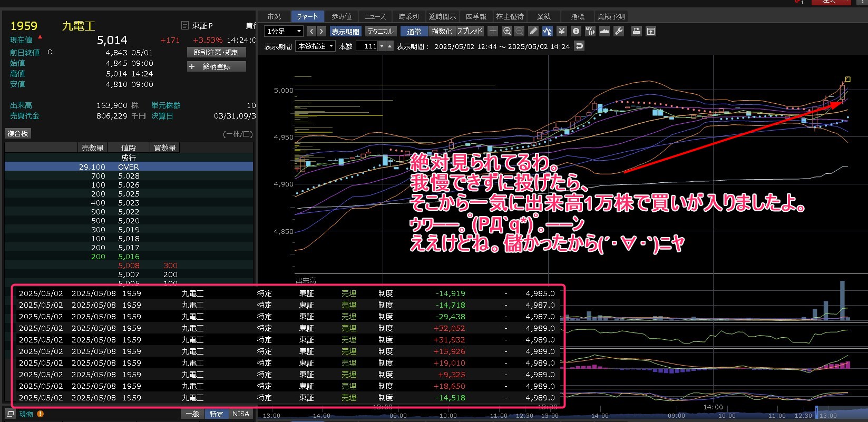Viewport: 868px width, 422px height.
Task: Open the 1分足 timeframe dropdown
Action: pos(284,31)
